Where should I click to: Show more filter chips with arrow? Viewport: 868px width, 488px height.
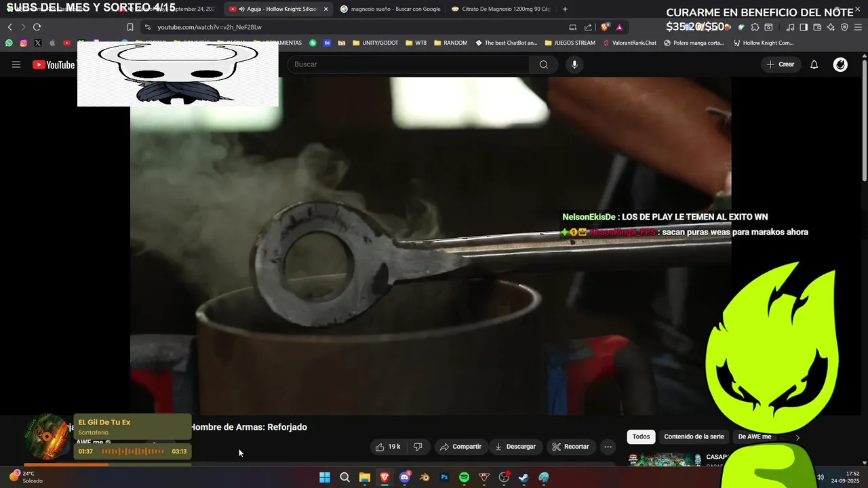(797, 437)
